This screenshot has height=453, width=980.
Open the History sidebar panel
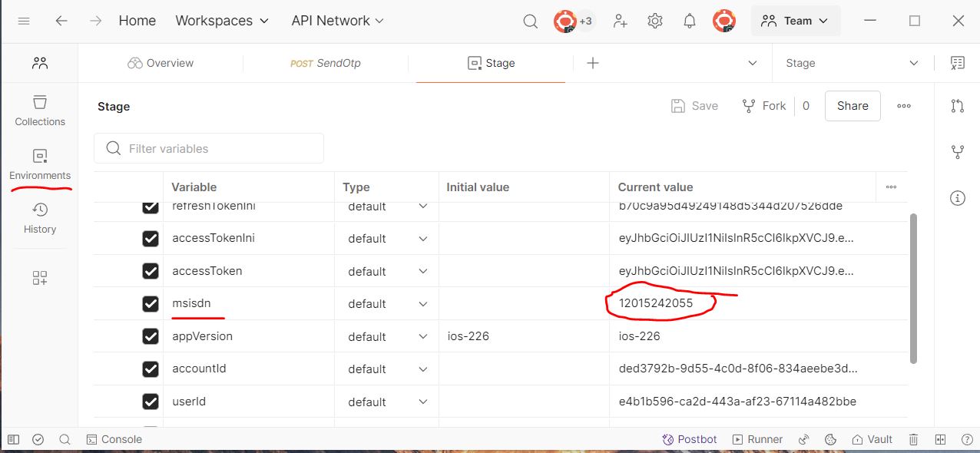pyautogui.click(x=40, y=218)
